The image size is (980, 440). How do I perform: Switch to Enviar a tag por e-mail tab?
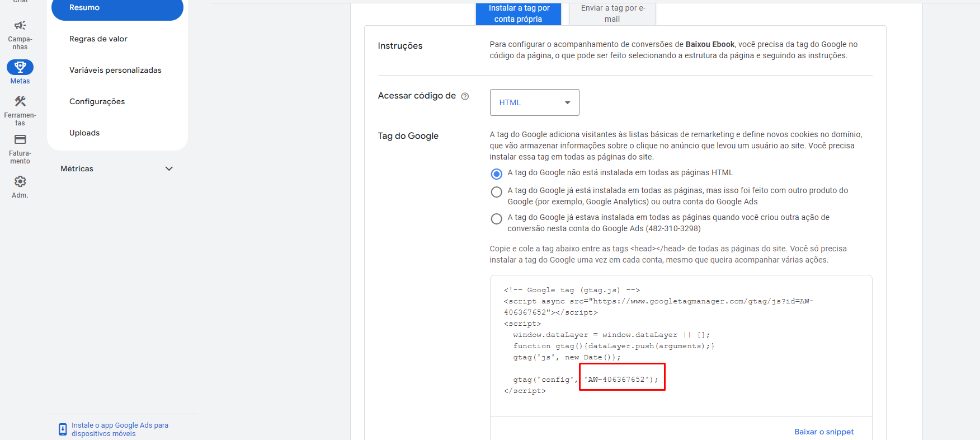[613, 13]
